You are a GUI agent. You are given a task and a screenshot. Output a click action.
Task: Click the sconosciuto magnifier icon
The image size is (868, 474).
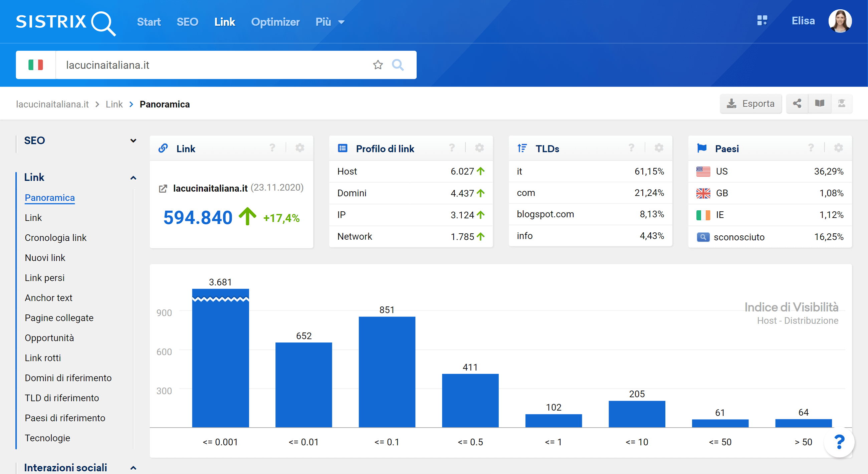[x=703, y=237]
